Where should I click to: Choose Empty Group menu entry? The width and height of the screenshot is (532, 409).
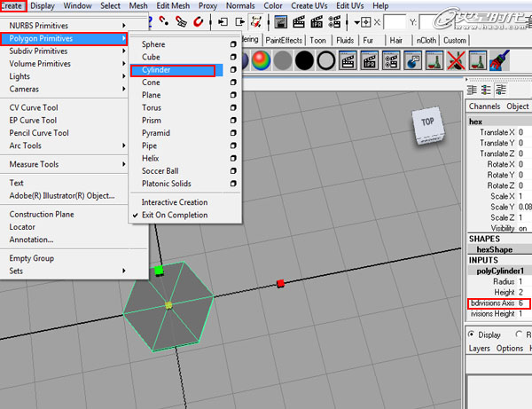pos(32,258)
